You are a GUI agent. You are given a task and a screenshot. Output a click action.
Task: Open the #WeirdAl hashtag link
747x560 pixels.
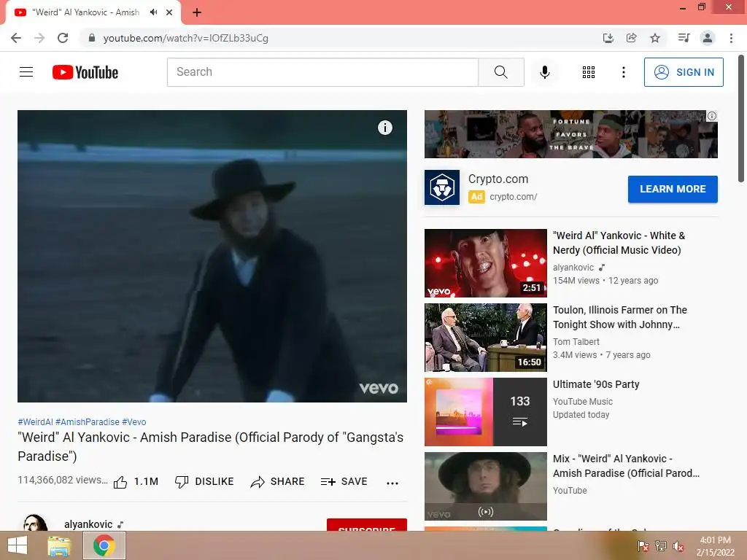[35, 422]
